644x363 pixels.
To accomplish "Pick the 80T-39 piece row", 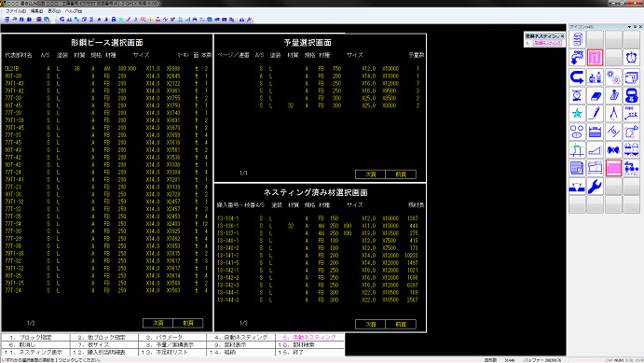I will (x=107, y=77).
